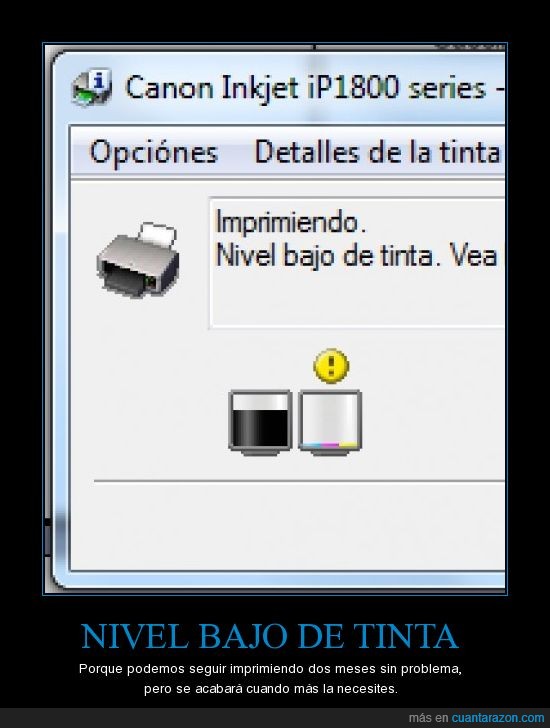Click the yellow exclamation warning icon
The height and width of the screenshot is (728, 550).
coord(331,365)
